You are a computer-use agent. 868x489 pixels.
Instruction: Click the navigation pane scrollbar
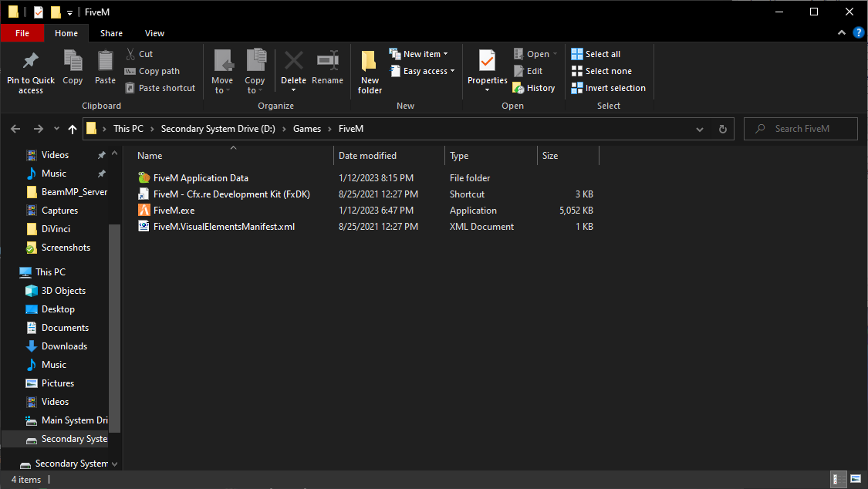115,328
